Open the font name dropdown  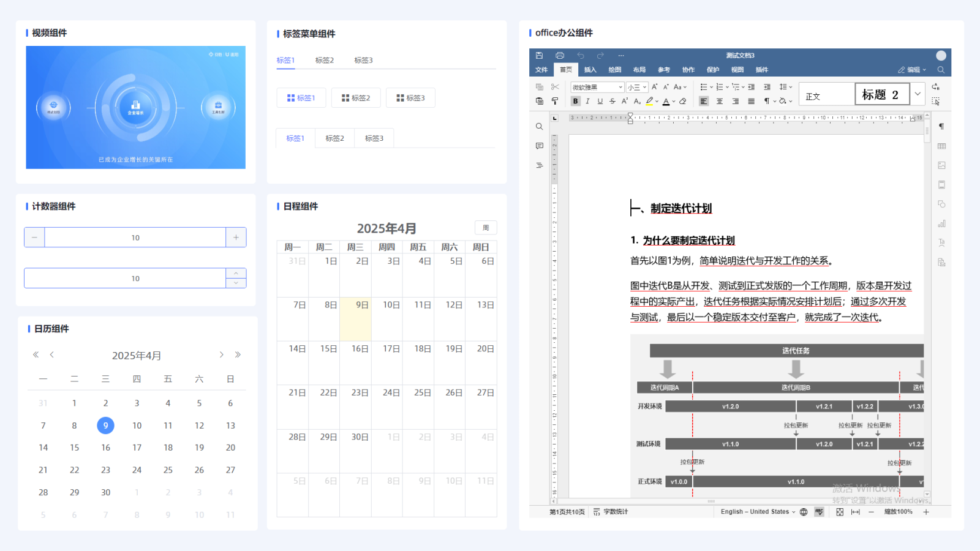point(597,88)
